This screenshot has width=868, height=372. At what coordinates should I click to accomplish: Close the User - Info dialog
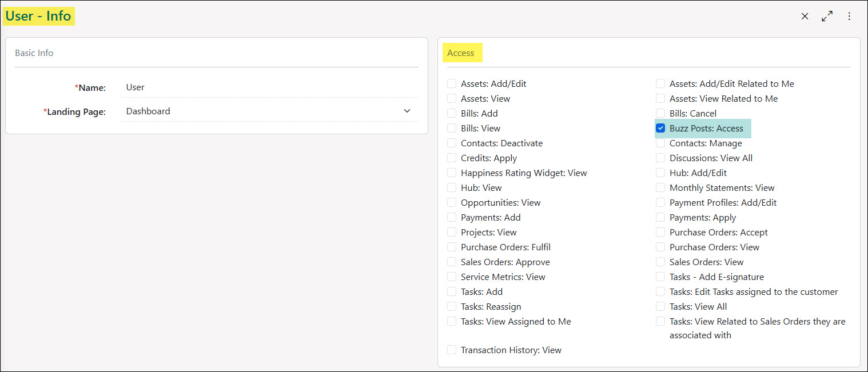tap(805, 16)
